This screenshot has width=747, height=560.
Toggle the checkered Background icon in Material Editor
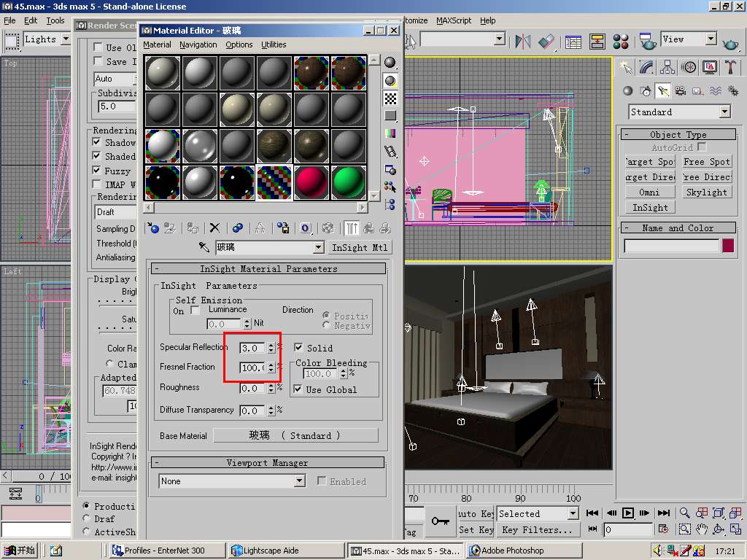[x=391, y=98]
